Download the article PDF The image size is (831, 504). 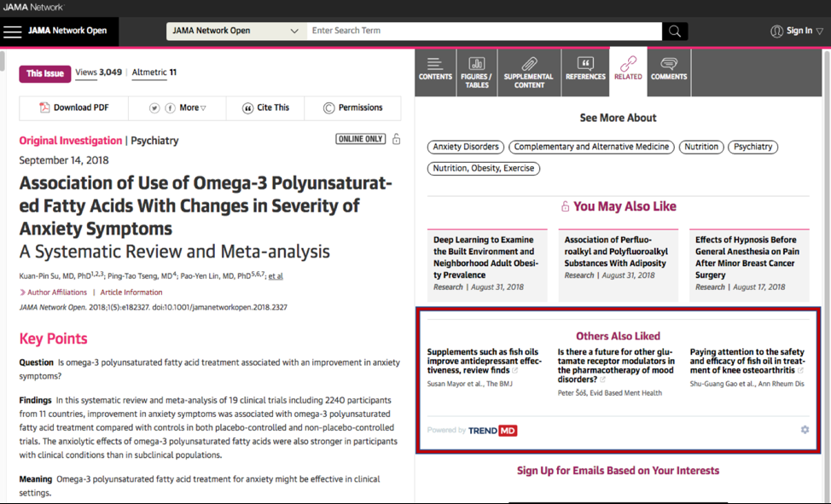pyautogui.click(x=73, y=108)
